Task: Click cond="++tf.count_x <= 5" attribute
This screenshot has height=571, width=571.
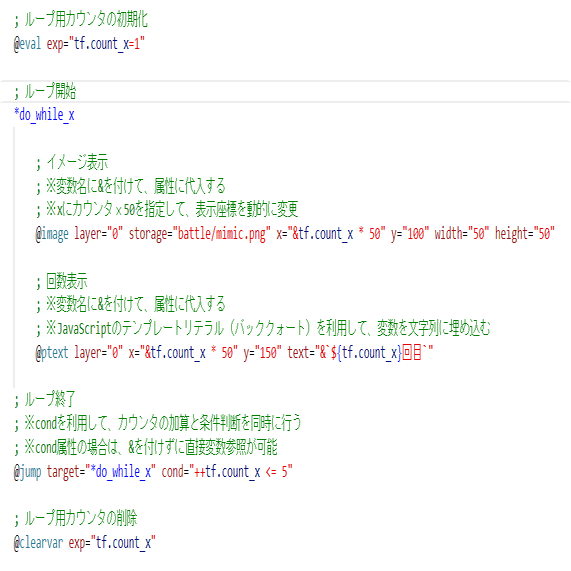Action: point(227,472)
